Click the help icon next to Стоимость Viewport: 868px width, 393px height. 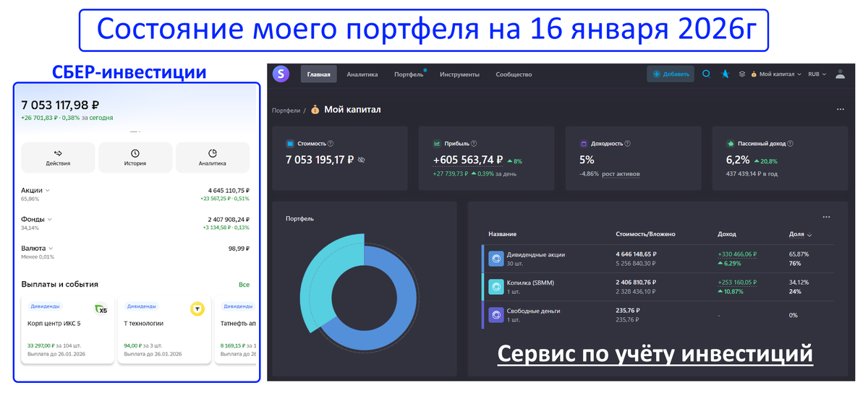331,144
